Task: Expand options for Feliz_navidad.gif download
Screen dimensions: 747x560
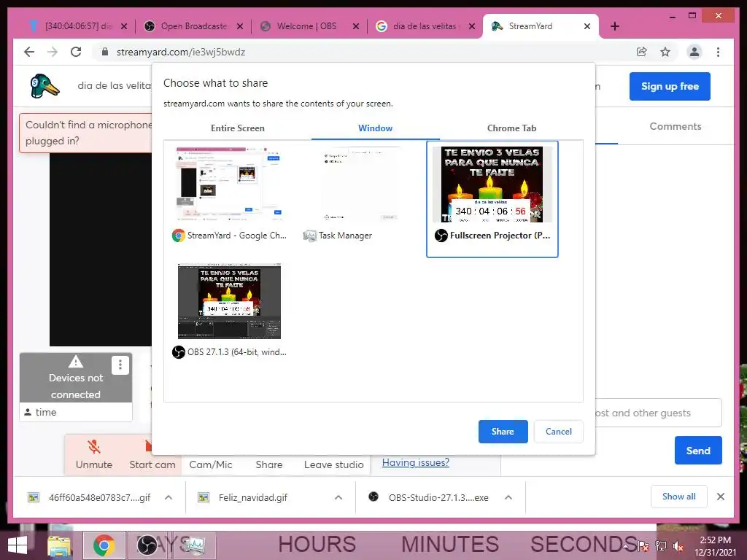Action: point(338,497)
